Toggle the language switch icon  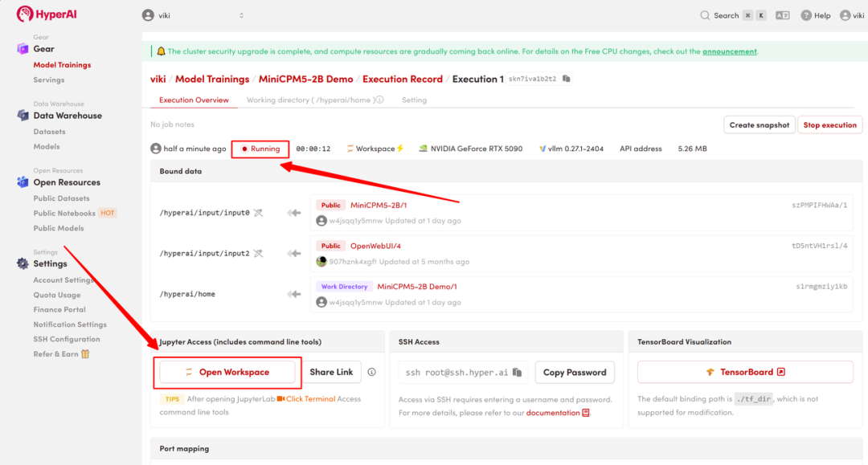pos(782,15)
